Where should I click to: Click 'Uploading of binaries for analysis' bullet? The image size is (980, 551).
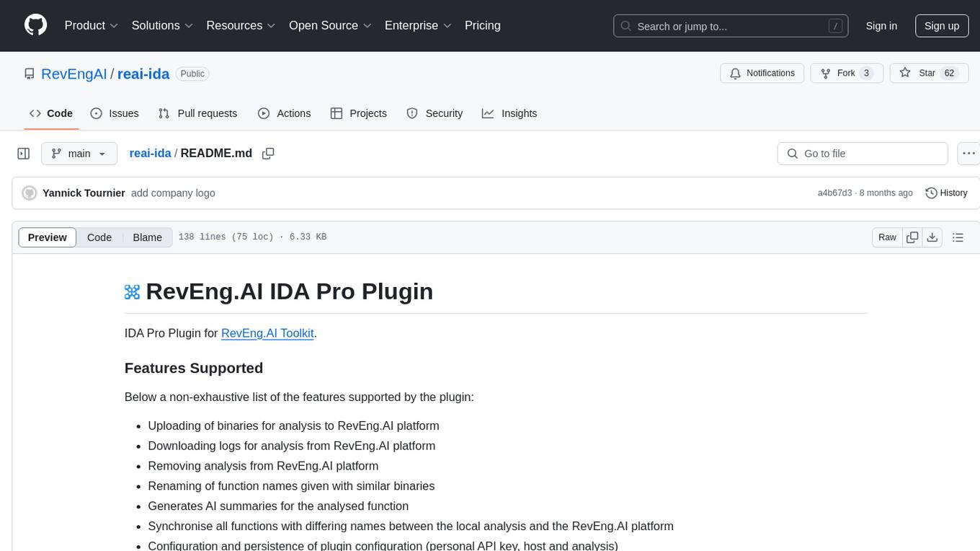pyautogui.click(x=293, y=426)
